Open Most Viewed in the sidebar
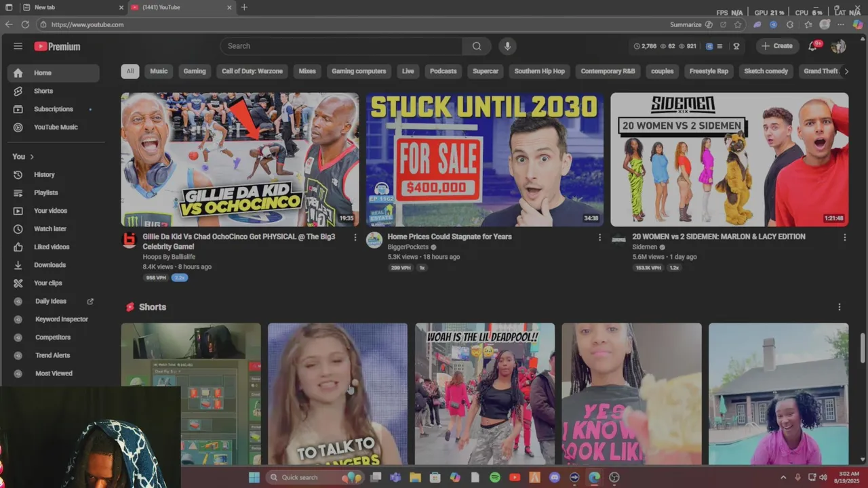This screenshot has width=868, height=488. coord(54,373)
